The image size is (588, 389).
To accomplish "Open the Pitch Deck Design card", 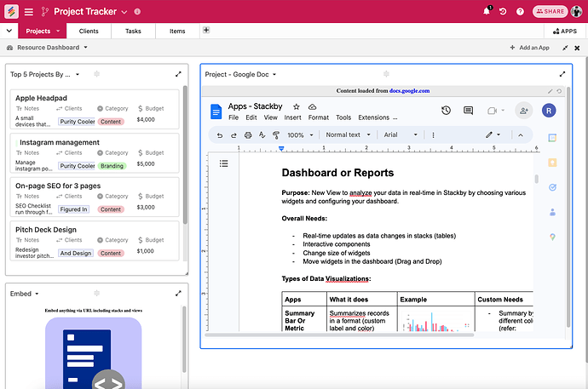I will 95,241.
